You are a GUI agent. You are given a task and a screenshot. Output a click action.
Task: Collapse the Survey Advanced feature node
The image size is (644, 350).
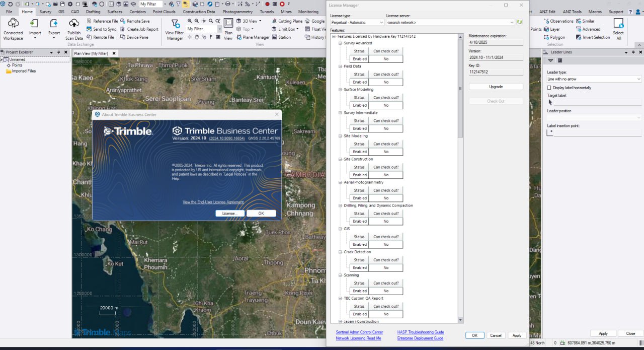(x=340, y=43)
